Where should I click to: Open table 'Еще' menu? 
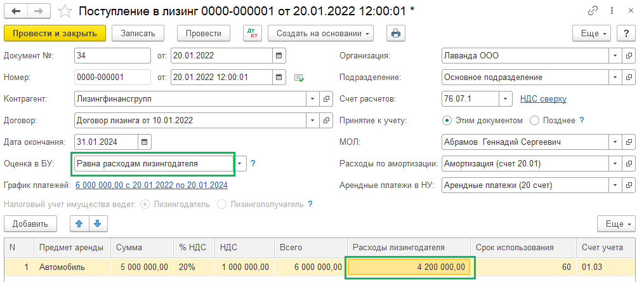(x=615, y=224)
